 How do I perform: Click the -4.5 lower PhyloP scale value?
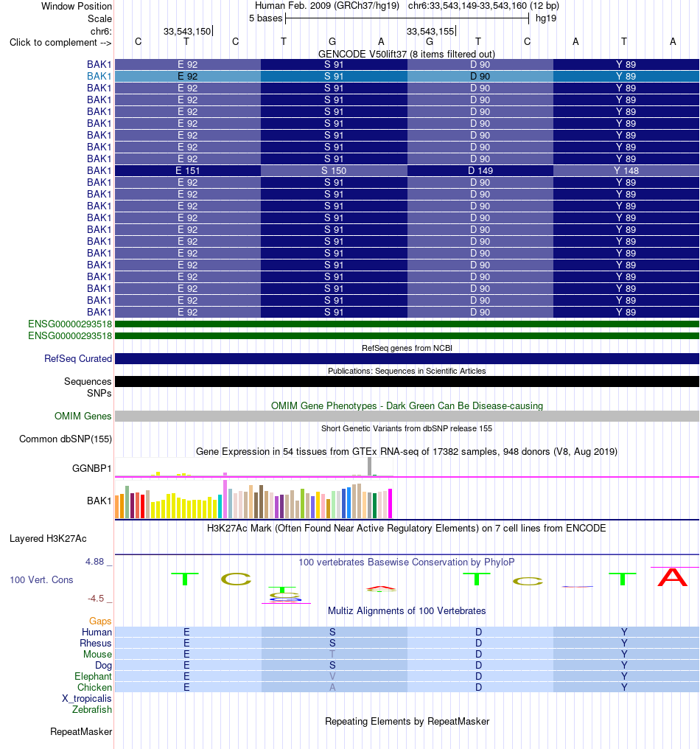coord(96,599)
